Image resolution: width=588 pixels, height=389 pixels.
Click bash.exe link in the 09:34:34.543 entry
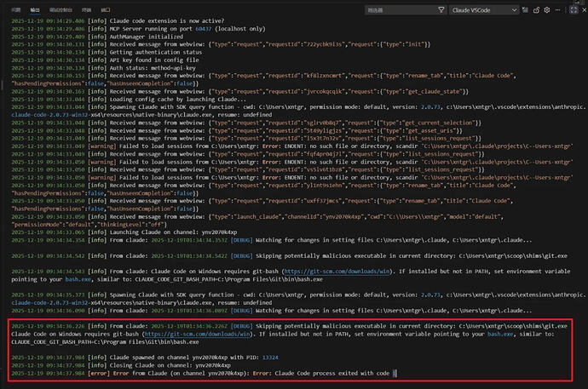(78, 279)
